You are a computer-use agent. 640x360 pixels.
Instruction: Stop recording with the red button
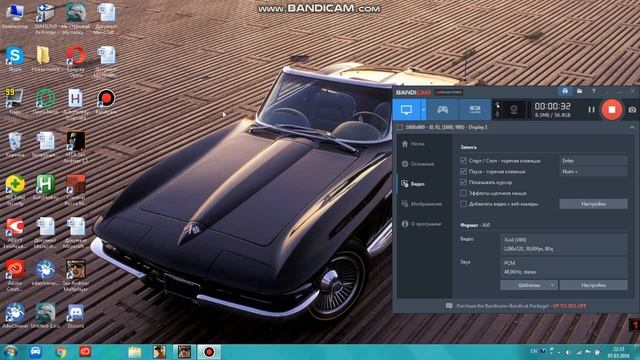point(611,109)
